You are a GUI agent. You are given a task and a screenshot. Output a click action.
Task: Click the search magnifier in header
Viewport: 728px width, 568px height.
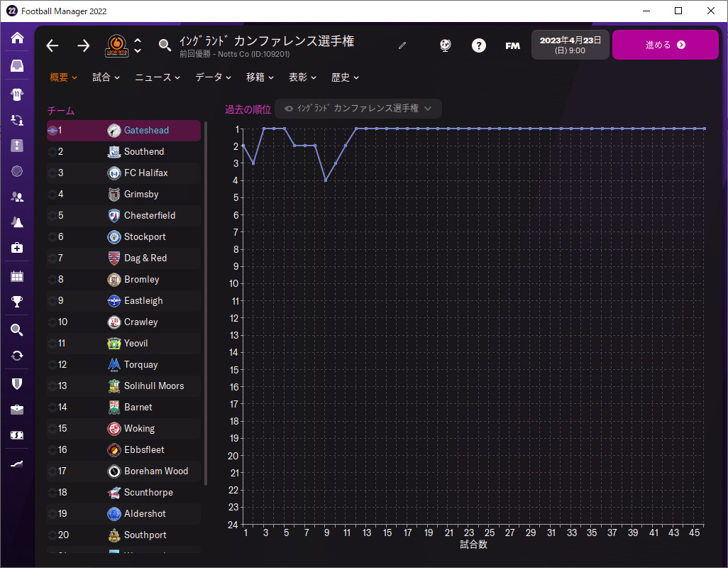tap(165, 45)
